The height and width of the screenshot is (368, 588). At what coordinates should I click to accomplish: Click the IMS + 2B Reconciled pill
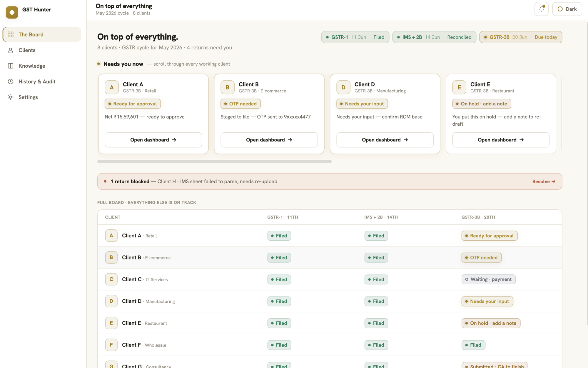[x=434, y=37]
